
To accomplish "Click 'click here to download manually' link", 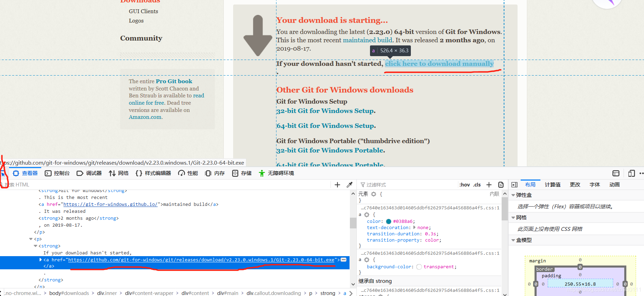I will click(x=439, y=64).
